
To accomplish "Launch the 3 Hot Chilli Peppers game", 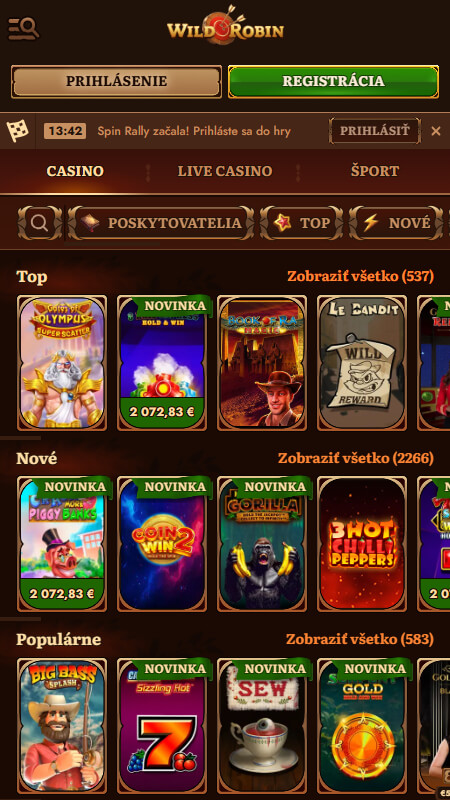I will tap(362, 544).
